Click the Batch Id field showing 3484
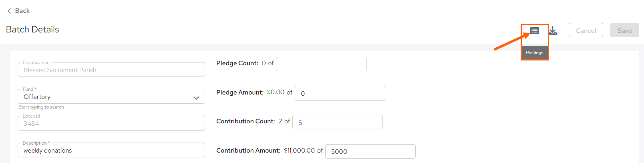644x163 pixels. click(x=111, y=123)
